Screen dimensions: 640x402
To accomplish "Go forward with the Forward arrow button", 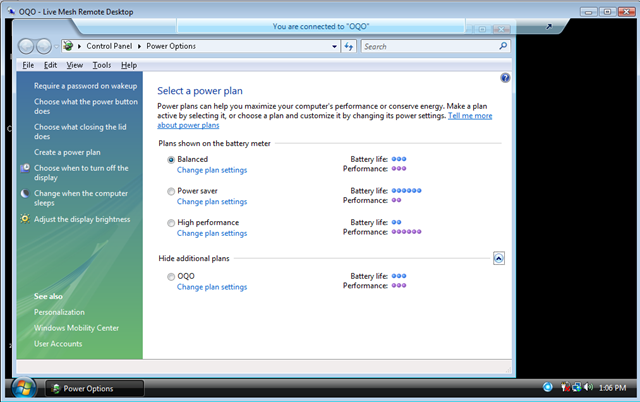I will [x=44, y=47].
